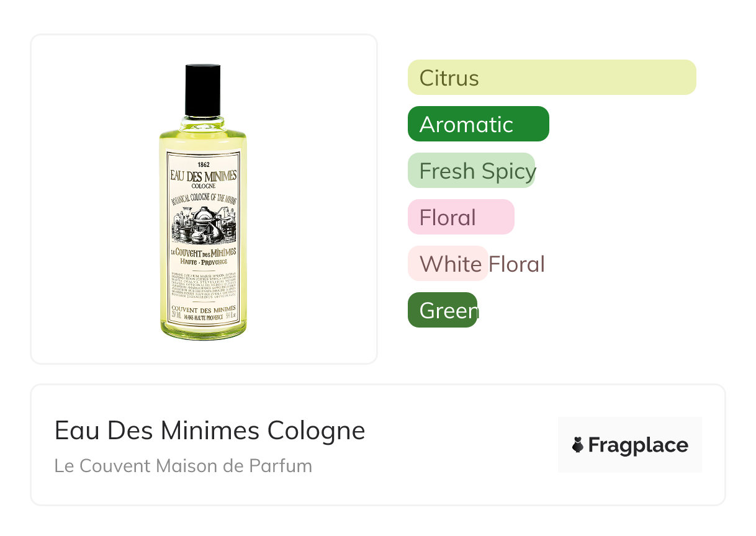Click the Eau Des Minimes Cologne title
Screen dimensions: 756x536
tap(210, 431)
